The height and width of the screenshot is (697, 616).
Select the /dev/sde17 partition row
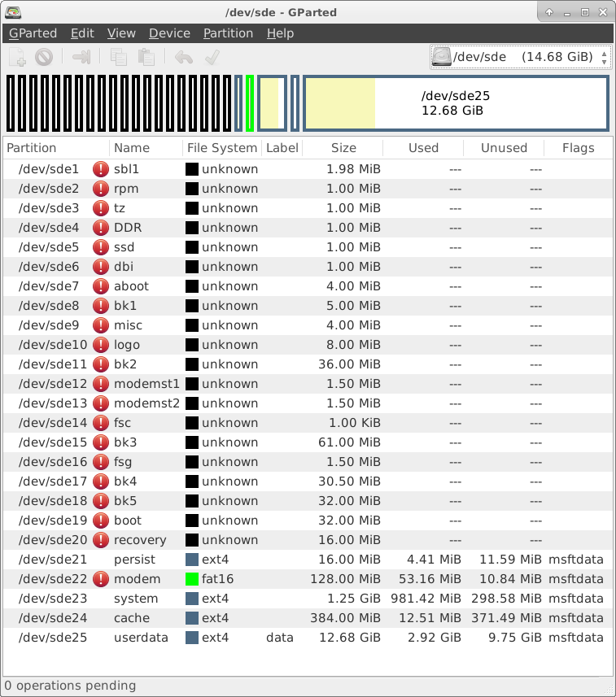point(308,481)
